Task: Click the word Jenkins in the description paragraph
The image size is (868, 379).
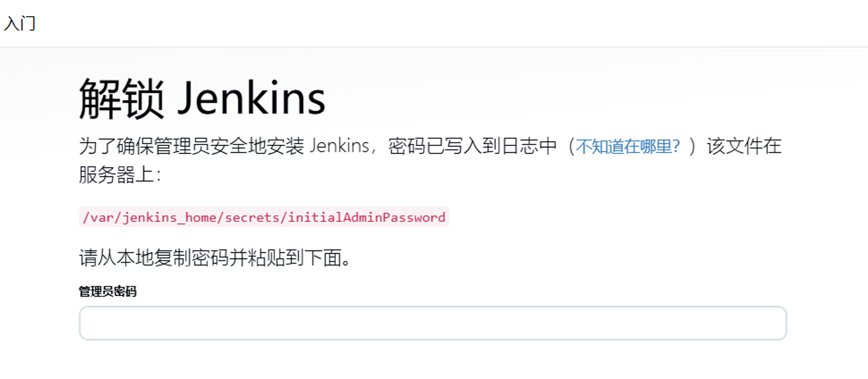Action: [339, 146]
